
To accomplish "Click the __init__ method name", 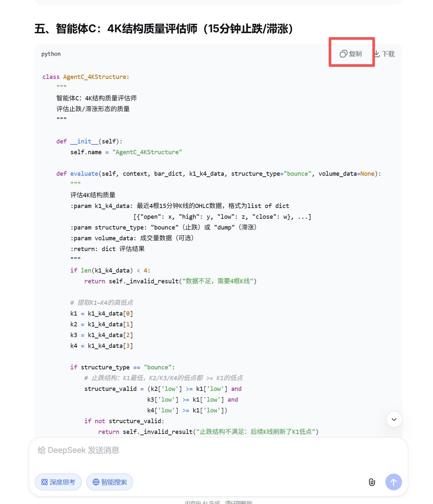I will pyautogui.click(x=84, y=141).
